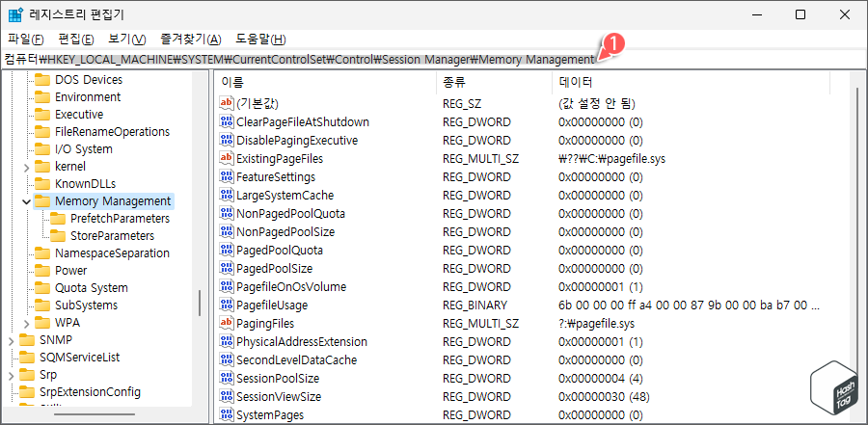868x425 pixels.
Task: Click the ?:\pagefile.sys data cell
Action: 596,324
